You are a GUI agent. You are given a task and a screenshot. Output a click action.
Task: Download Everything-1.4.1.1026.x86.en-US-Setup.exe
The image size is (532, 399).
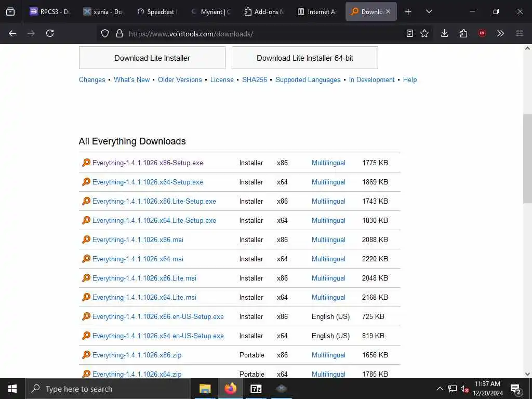click(158, 316)
